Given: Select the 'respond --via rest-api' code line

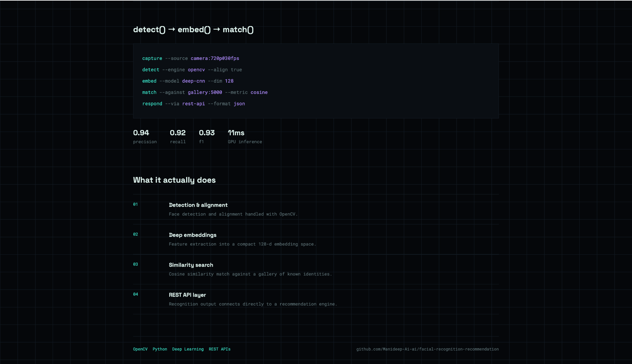Looking at the screenshot, I should click(x=194, y=104).
